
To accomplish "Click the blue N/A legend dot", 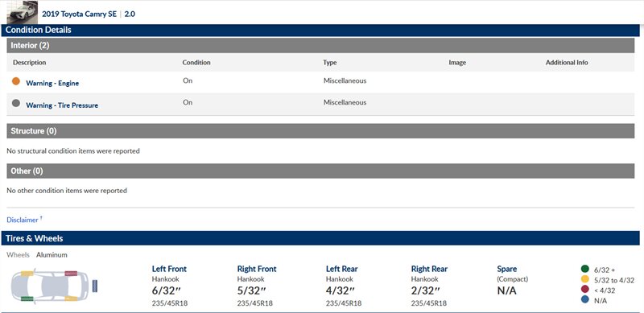I will pos(585,300).
